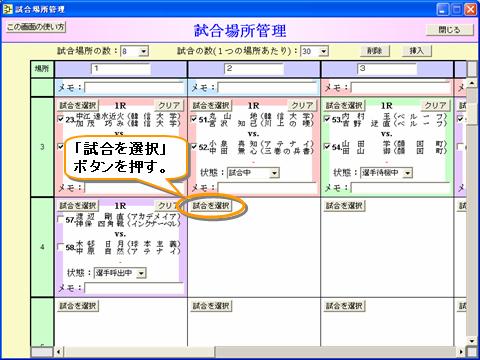This screenshot has width=480, height=360.
Task: Click the メモ field under place 2 header
Action: click(268, 88)
